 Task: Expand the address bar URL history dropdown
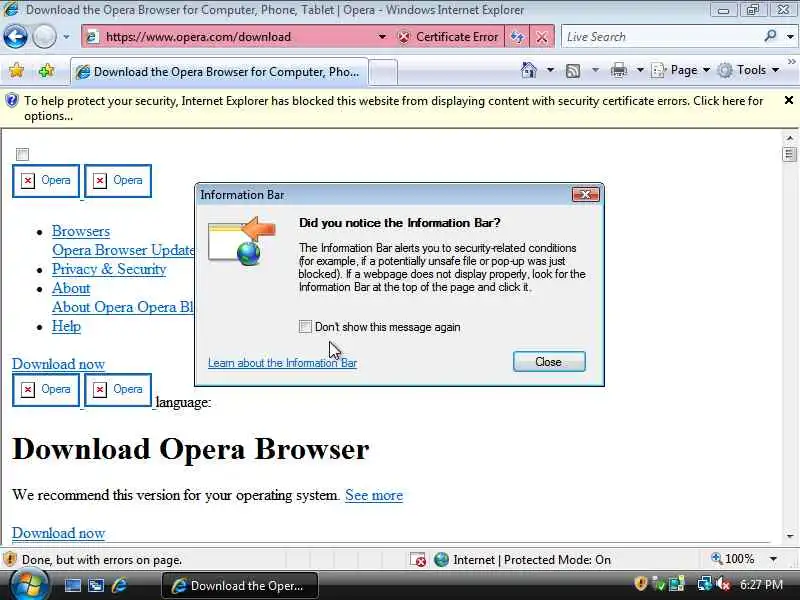[x=382, y=37]
